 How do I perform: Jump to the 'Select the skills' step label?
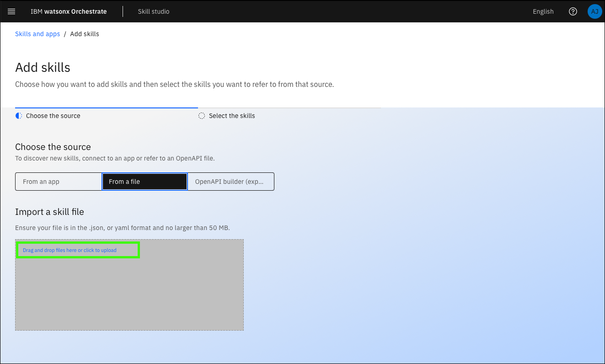[x=232, y=116]
